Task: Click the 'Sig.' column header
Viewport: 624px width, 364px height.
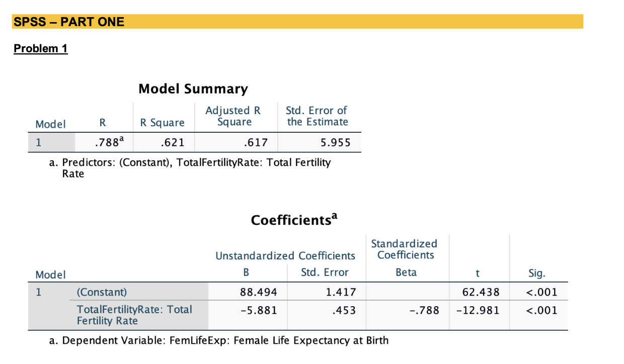Action: (537, 274)
